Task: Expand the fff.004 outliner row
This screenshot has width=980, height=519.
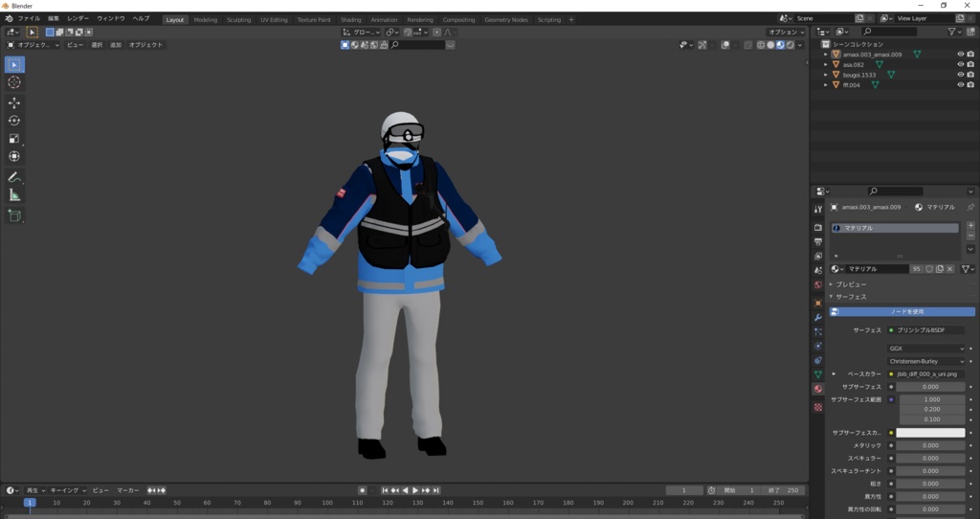Action: pos(826,84)
